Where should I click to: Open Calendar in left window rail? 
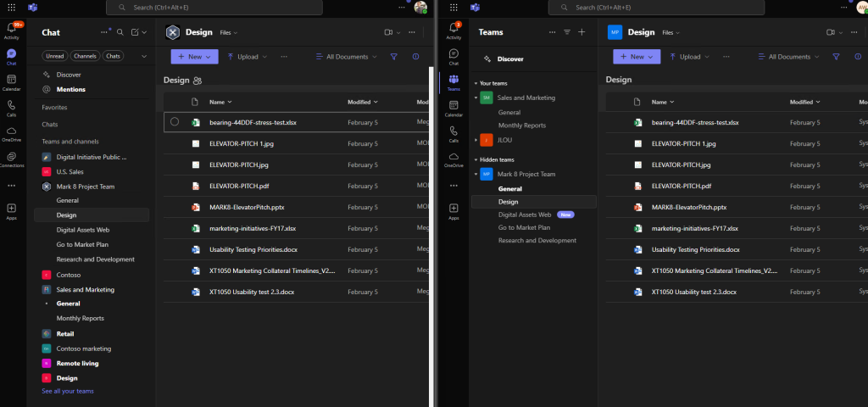pyautogui.click(x=11, y=82)
